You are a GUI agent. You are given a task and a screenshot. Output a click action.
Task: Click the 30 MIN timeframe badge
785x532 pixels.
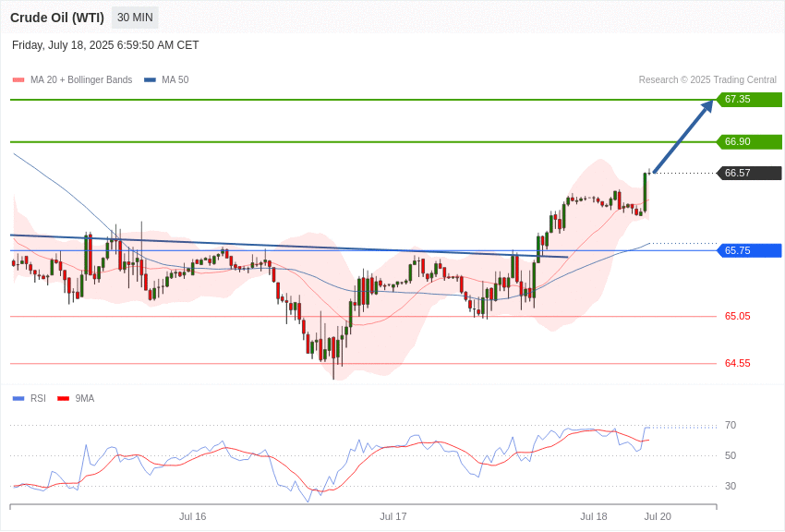(135, 18)
